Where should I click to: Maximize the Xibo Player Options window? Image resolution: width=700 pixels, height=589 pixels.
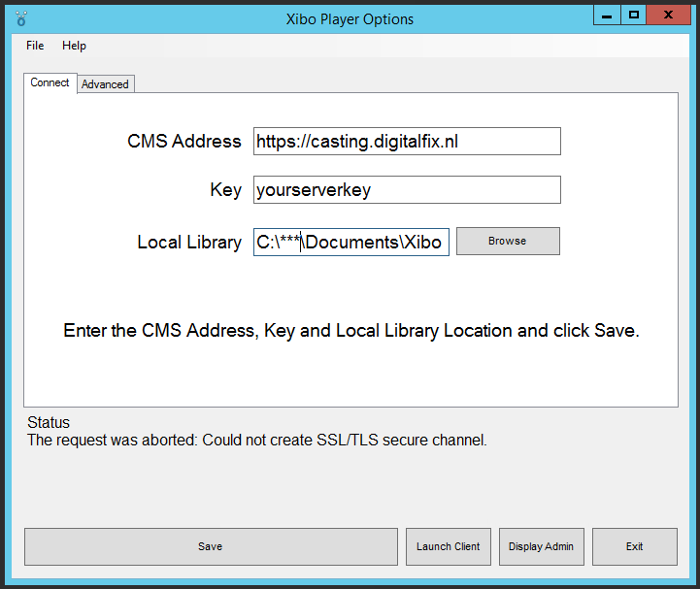(x=633, y=16)
